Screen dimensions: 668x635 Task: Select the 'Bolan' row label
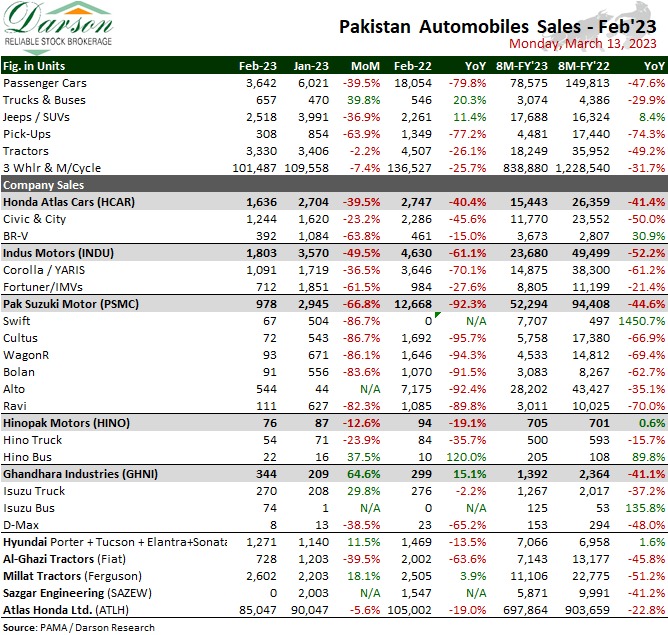point(19,372)
